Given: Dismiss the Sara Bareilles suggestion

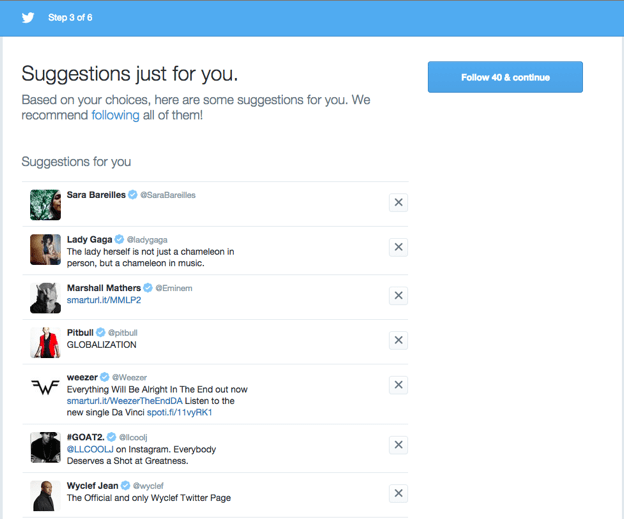Looking at the screenshot, I should click(398, 203).
